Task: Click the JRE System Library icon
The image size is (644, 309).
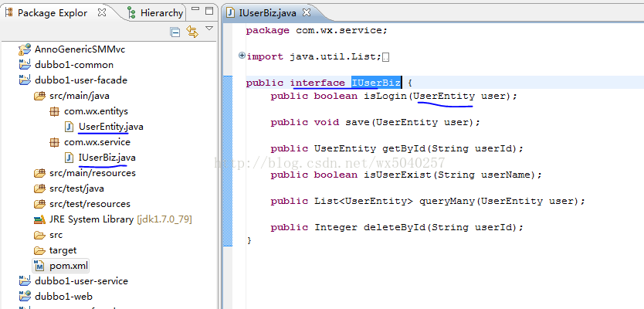Action: point(39,219)
